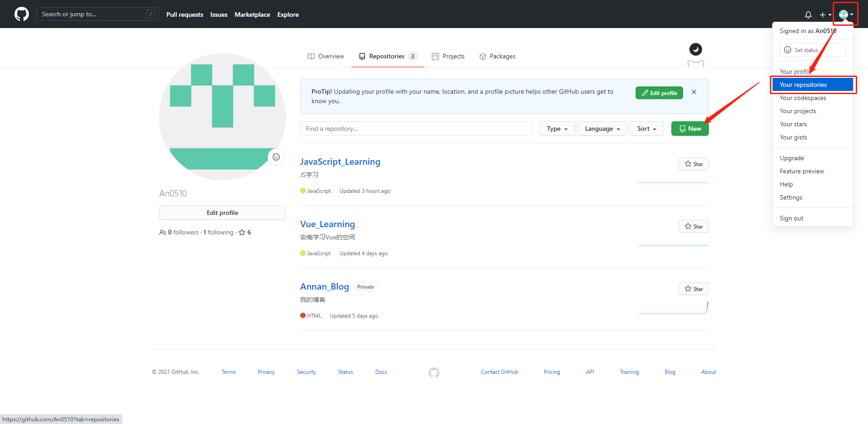Click the green New repository button
Screen dimensions: 868x424
[690, 129]
